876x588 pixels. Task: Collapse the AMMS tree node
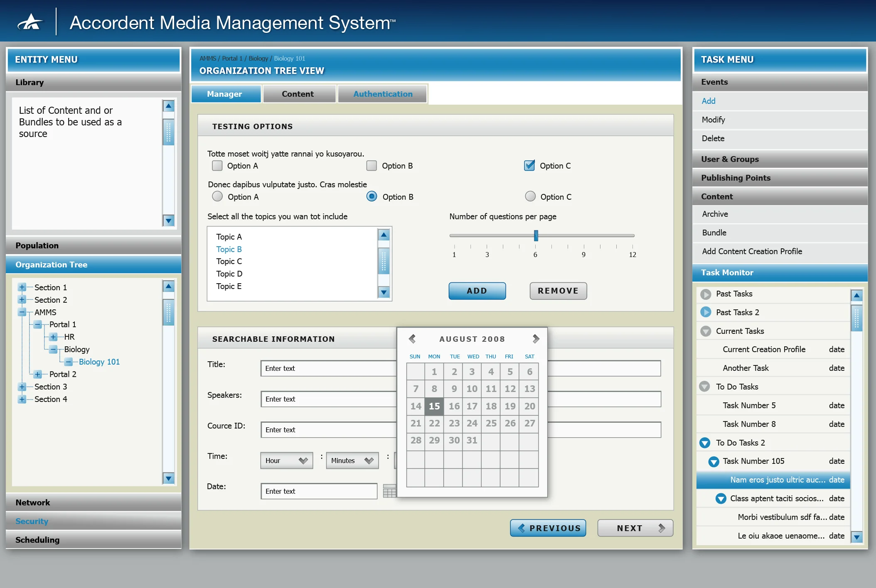(22, 312)
